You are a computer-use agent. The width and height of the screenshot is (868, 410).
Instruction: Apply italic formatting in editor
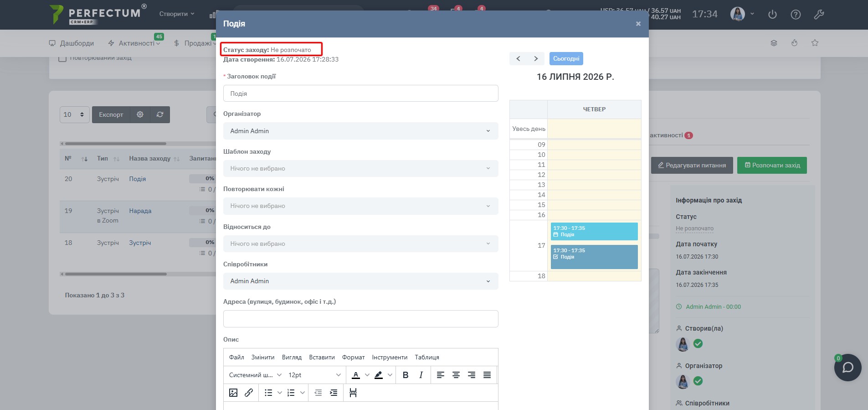(421, 375)
